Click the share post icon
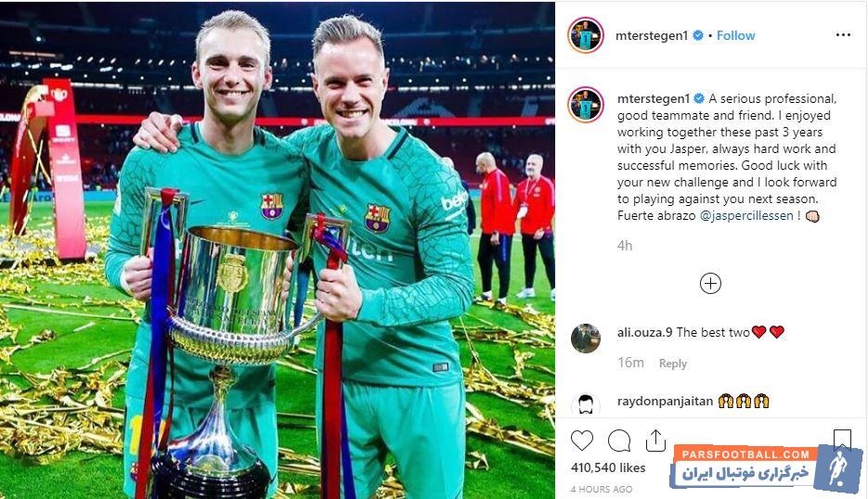Image resolution: width=868 pixels, height=499 pixels. (x=655, y=441)
